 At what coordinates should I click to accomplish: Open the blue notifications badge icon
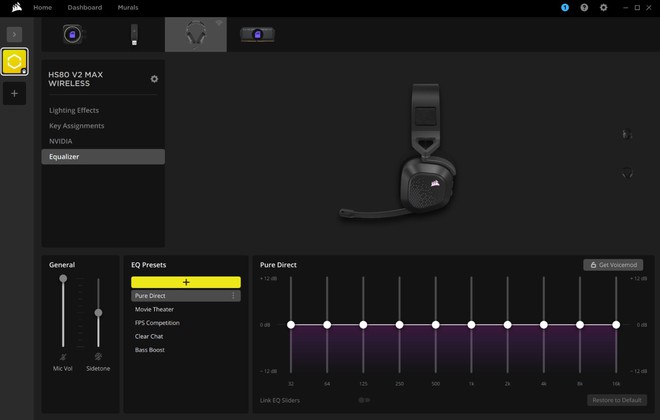coord(565,8)
